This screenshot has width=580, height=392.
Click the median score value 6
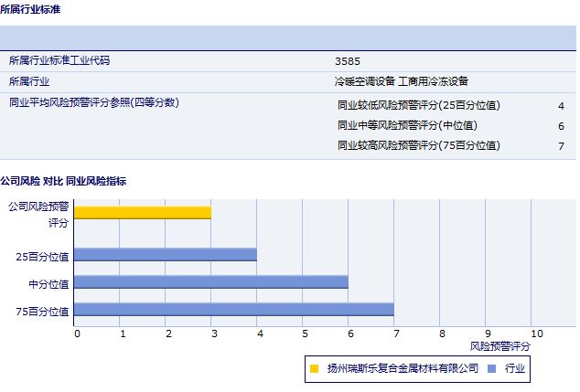pos(561,126)
